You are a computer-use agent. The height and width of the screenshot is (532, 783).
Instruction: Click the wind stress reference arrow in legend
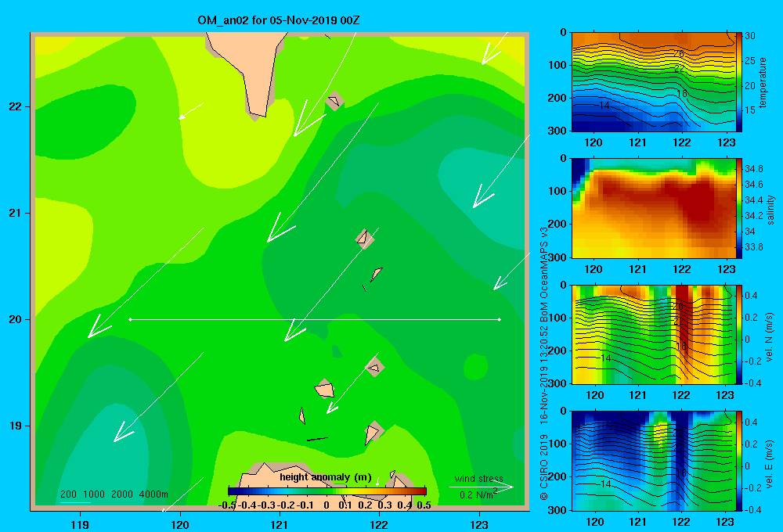coord(482,487)
